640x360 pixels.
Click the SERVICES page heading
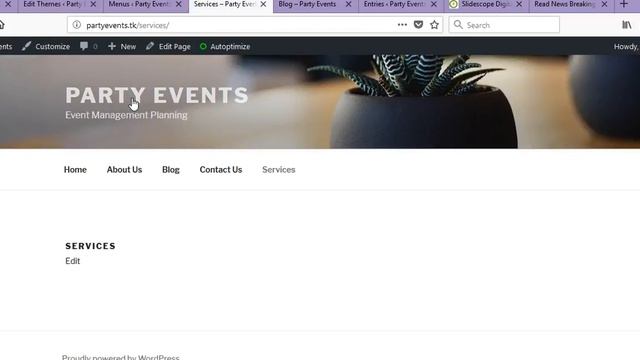pos(91,246)
